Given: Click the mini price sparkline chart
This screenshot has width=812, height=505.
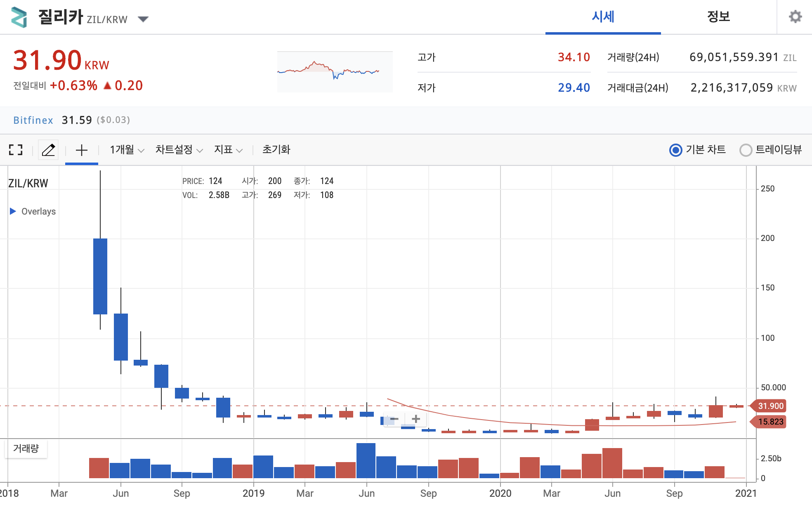Looking at the screenshot, I should [335, 71].
